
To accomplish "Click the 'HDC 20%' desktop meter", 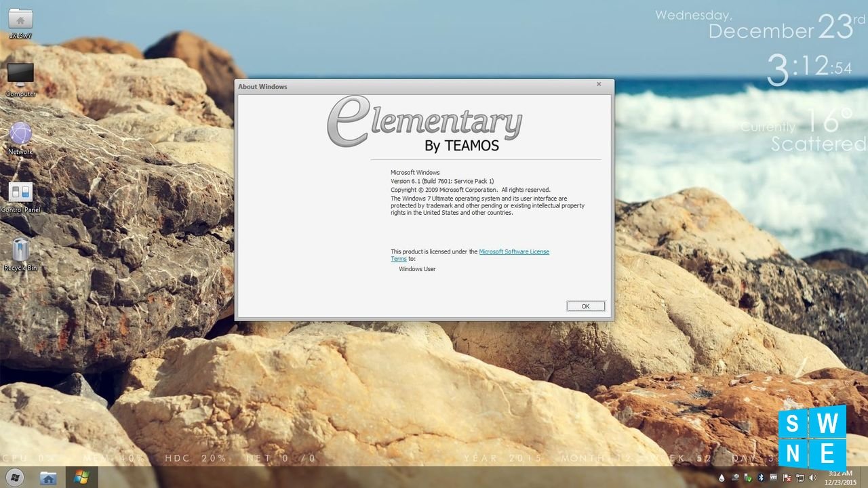I will click(196, 459).
